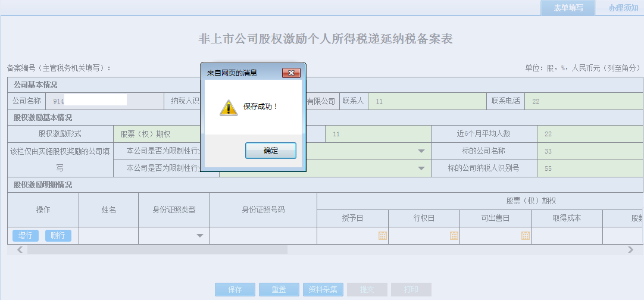Expand the 身份证照类型 dropdown
644x300 pixels.
200,236
